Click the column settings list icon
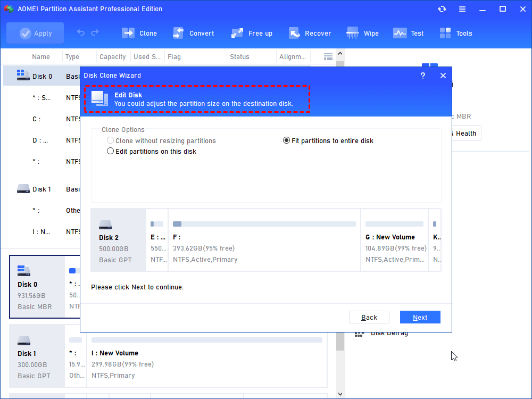This screenshot has height=399, width=532. pos(328,57)
